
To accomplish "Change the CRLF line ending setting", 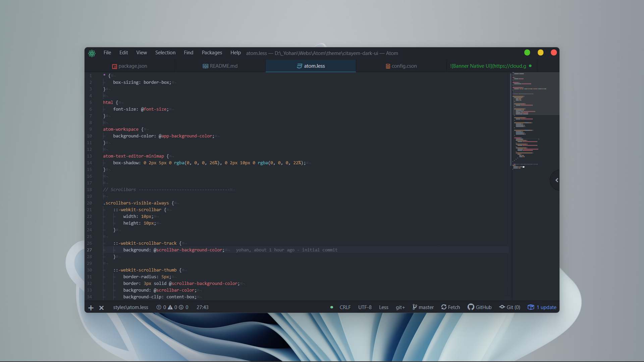I will tap(345, 307).
